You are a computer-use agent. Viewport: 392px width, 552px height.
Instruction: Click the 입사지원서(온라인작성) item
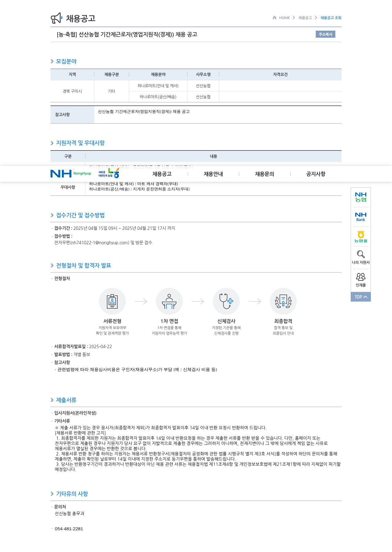[x=75, y=413]
